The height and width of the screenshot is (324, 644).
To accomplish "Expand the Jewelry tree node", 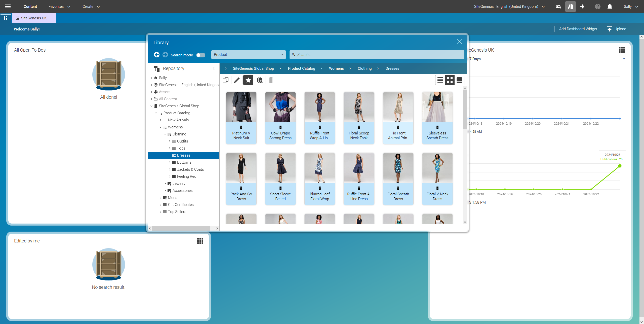I will (x=165, y=184).
